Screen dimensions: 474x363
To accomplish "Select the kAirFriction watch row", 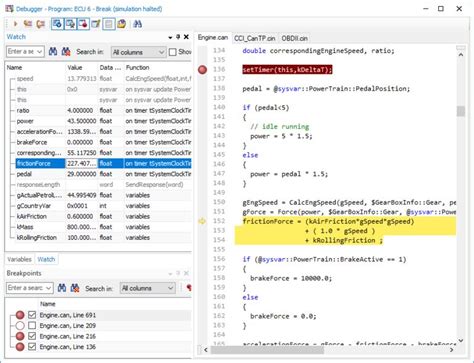I will click(103, 216).
